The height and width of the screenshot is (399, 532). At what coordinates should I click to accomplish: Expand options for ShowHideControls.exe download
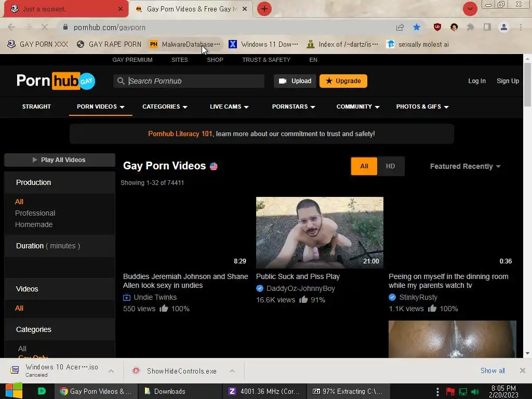pos(232,371)
